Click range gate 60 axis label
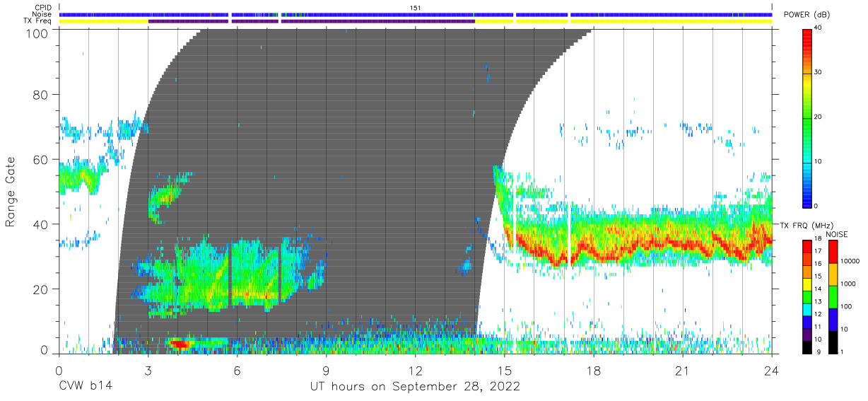 click(x=41, y=159)
